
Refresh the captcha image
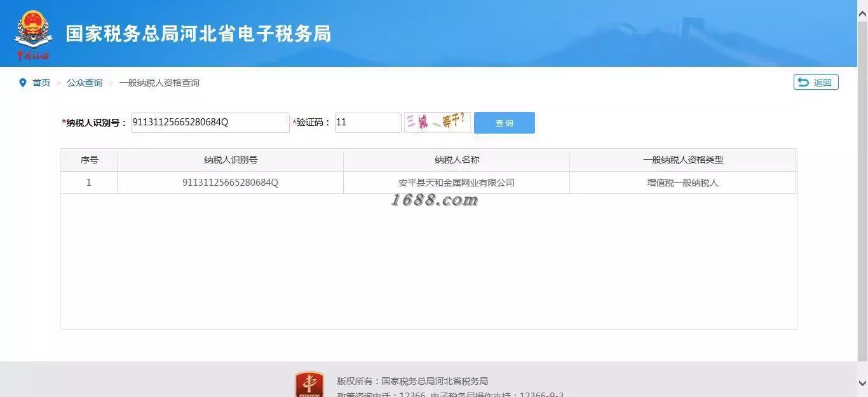pyautogui.click(x=437, y=122)
